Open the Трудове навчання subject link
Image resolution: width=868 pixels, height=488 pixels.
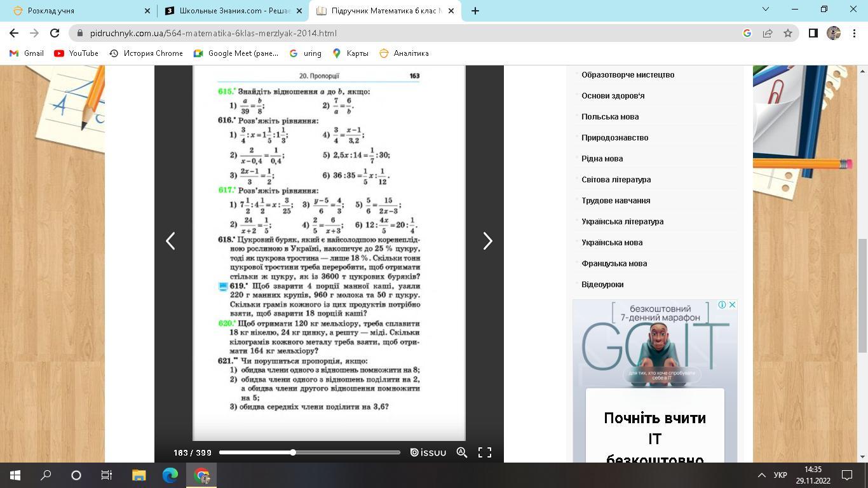click(x=616, y=201)
